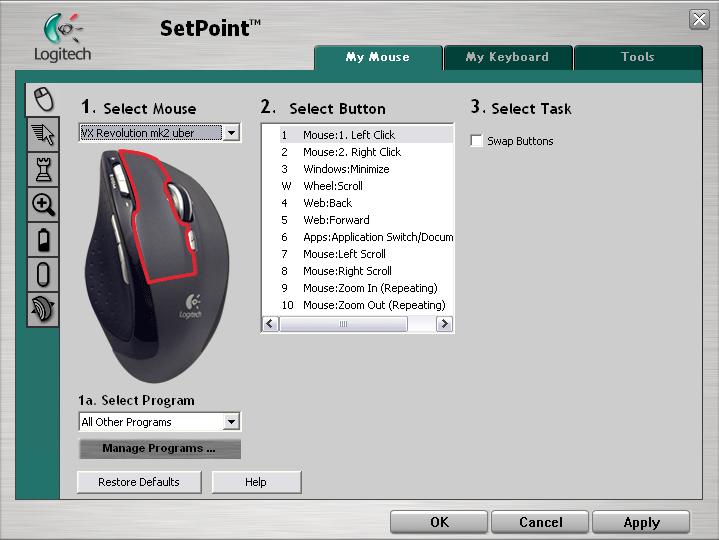Click the Logitech logo
Image resolution: width=719 pixels, height=540 pixels.
pyautogui.click(x=62, y=38)
